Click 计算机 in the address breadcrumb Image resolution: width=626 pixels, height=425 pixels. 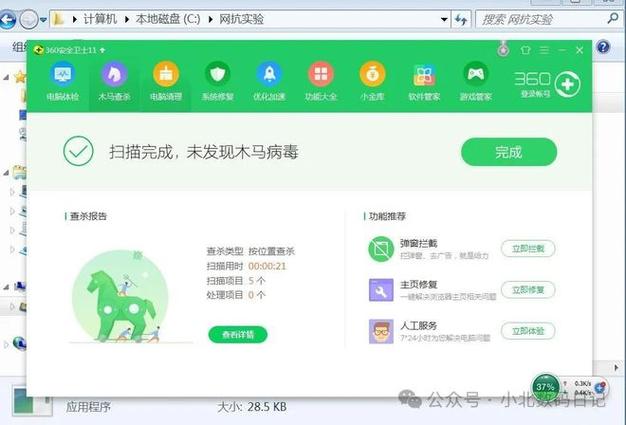pyautogui.click(x=100, y=19)
